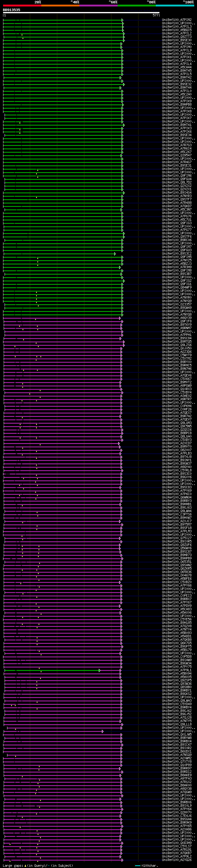The width and height of the screenshot is (197, 868).
Task: Click the green ~80% identity legend segment
Action: tap(137, 6)
